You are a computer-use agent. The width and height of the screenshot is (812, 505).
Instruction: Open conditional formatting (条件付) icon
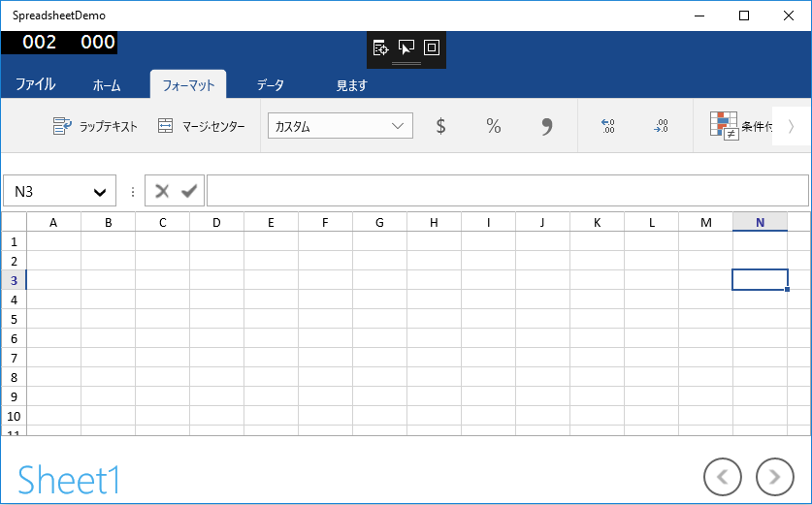[724, 126]
